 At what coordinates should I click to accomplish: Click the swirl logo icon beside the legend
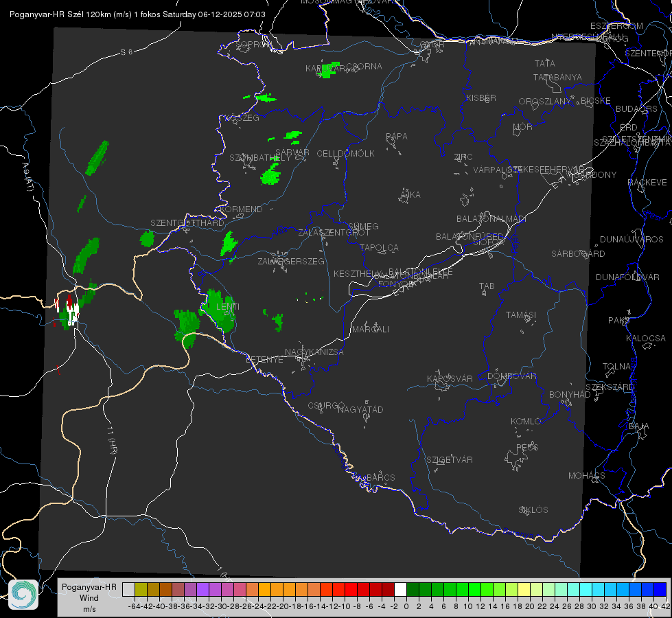click(x=23, y=595)
